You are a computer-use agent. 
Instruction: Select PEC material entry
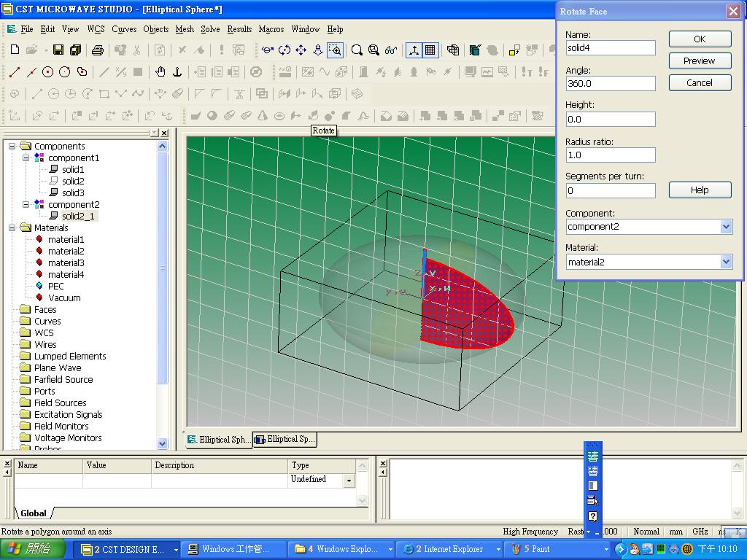(x=55, y=286)
